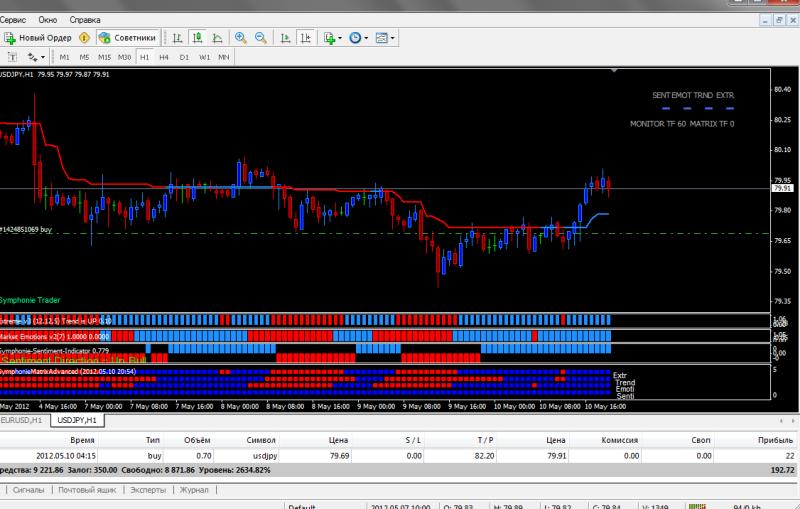Select the H4 timeframe

pyautogui.click(x=164, y=57)
